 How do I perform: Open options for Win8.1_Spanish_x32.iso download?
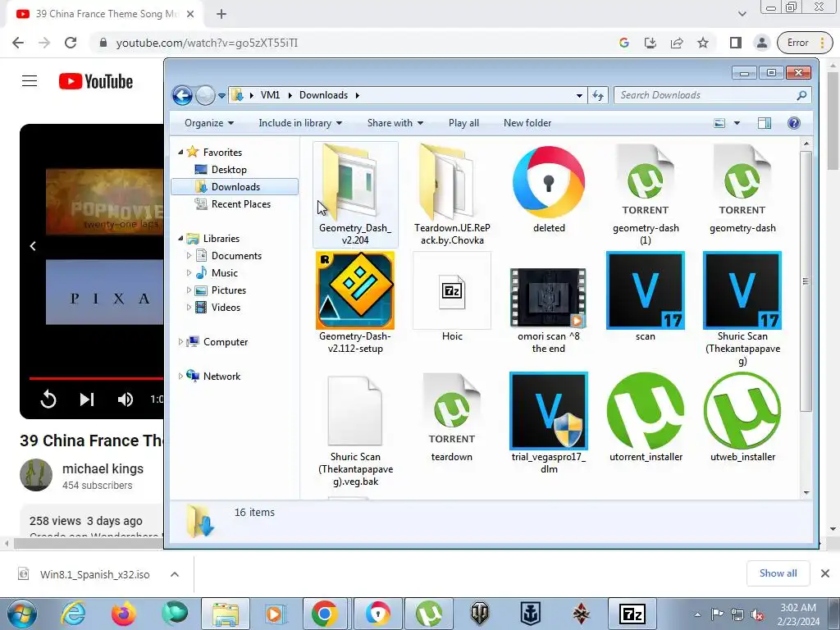(x=175, y=574)
